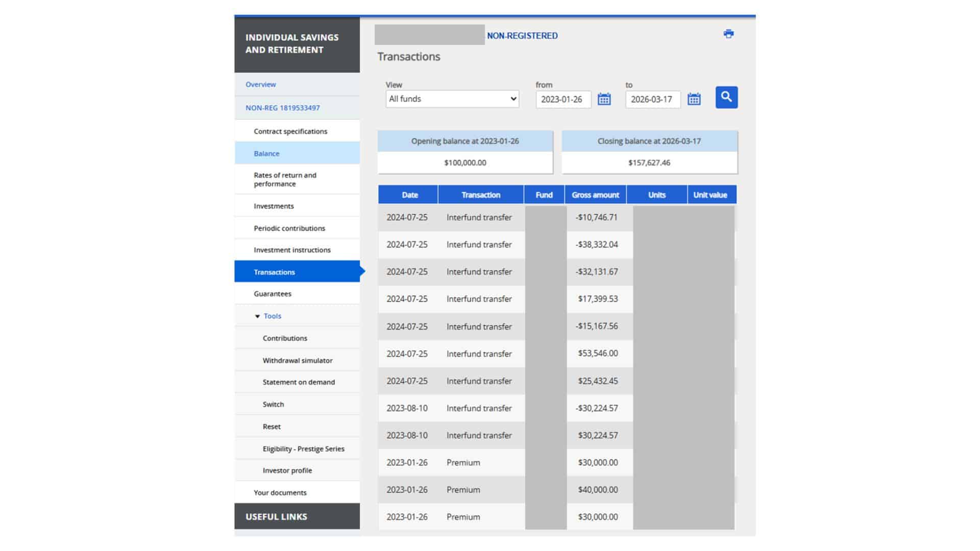Collapse the Tools section triangle
The image size is (980, 551).
click(x=257, y=316)
